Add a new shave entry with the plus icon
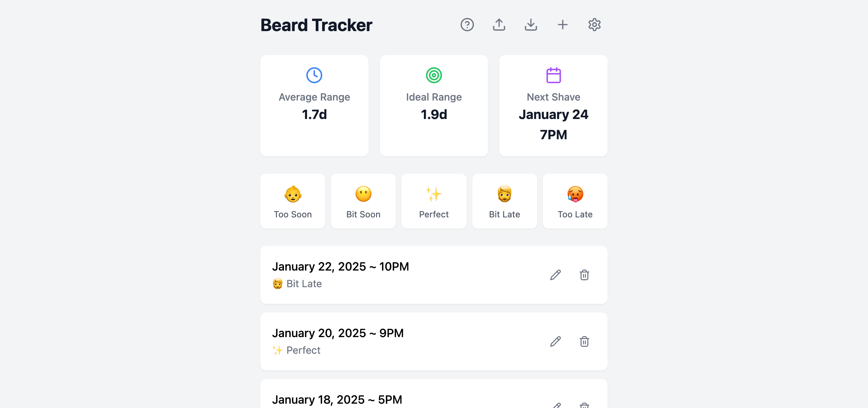 click(x=563, y=25)
